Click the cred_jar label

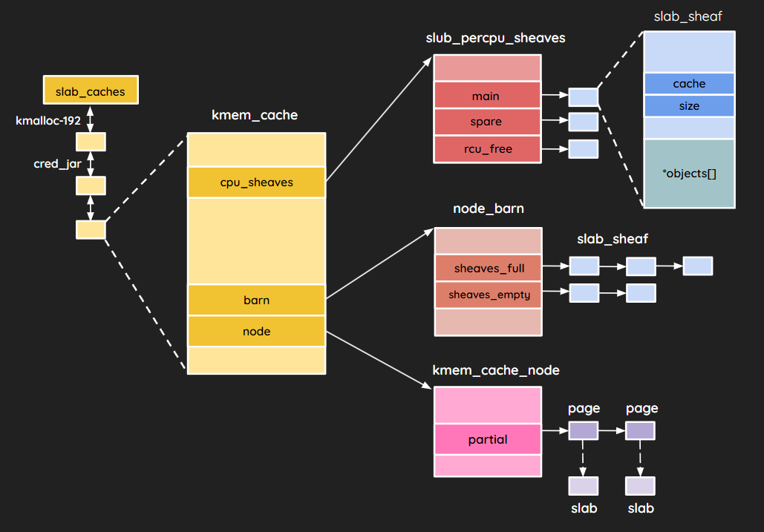click(x=57, y=164)
